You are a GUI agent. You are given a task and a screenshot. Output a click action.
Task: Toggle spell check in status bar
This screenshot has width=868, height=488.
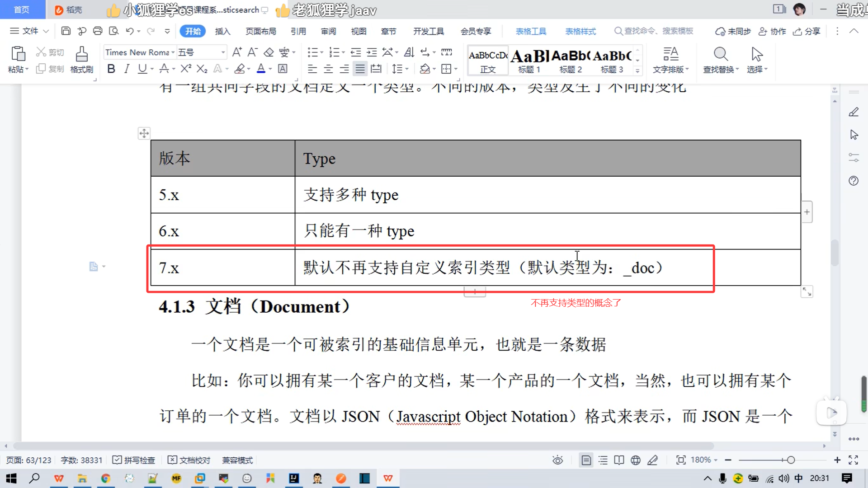[134, 460]
